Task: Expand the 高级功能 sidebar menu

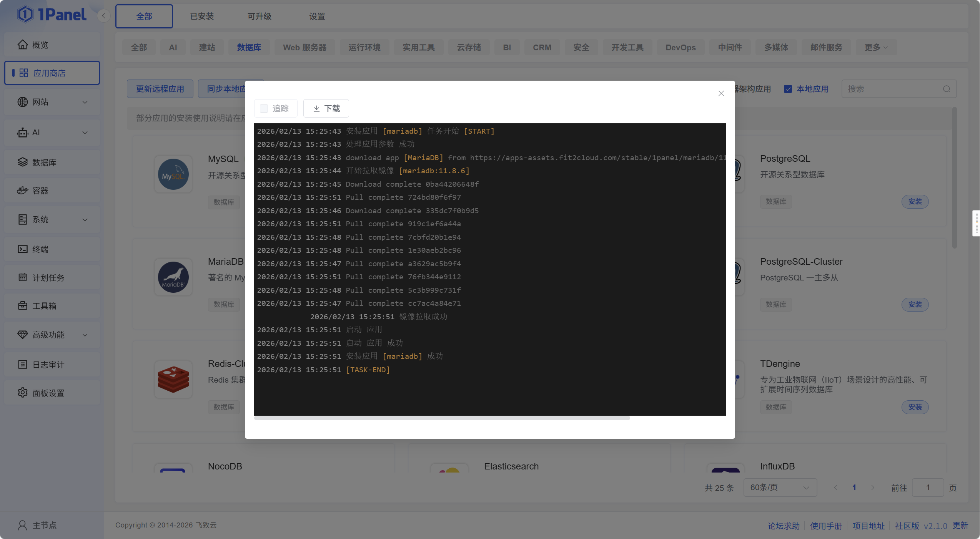Action: [85, 335]
